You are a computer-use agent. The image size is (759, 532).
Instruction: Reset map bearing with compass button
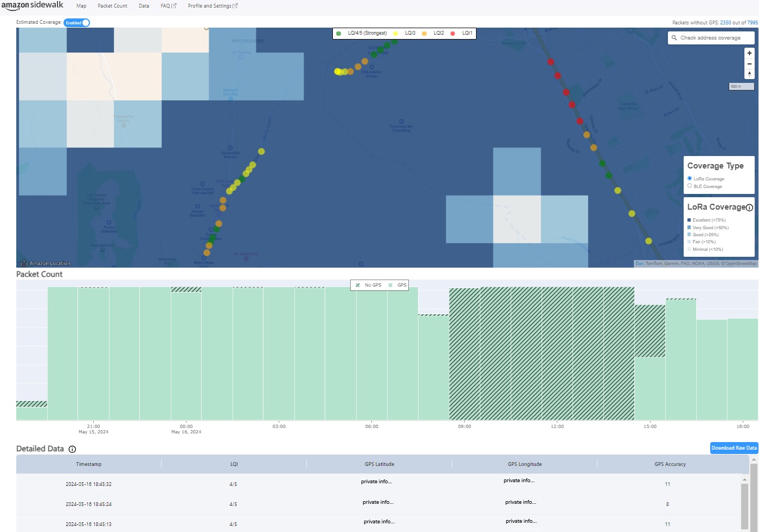click(749, 74)
